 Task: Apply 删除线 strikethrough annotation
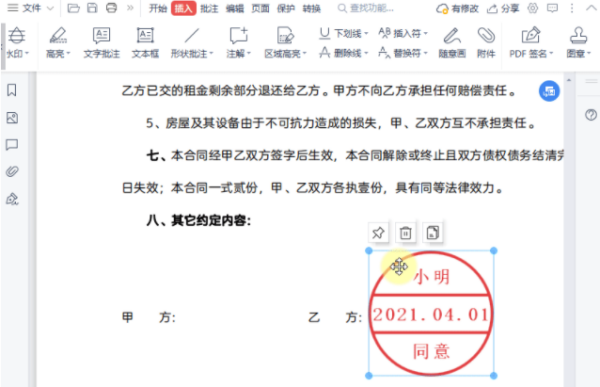tap(343, 52)
